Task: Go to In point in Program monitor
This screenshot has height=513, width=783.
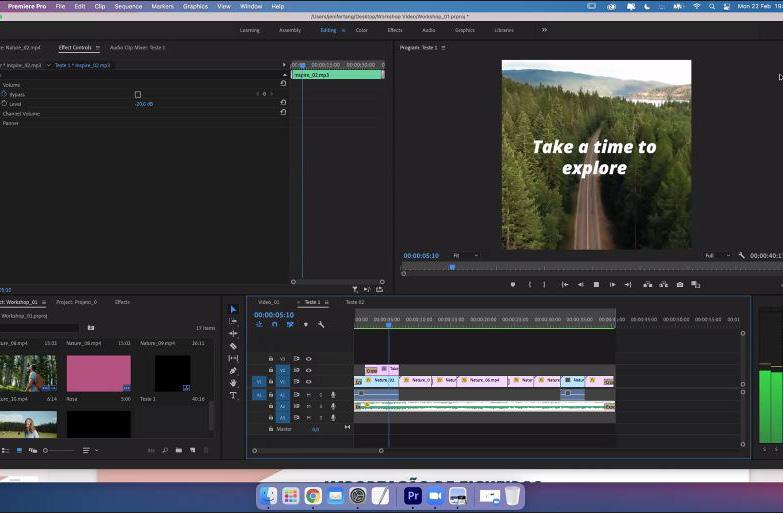Action: pyautogui.click(x=565, y=285)
